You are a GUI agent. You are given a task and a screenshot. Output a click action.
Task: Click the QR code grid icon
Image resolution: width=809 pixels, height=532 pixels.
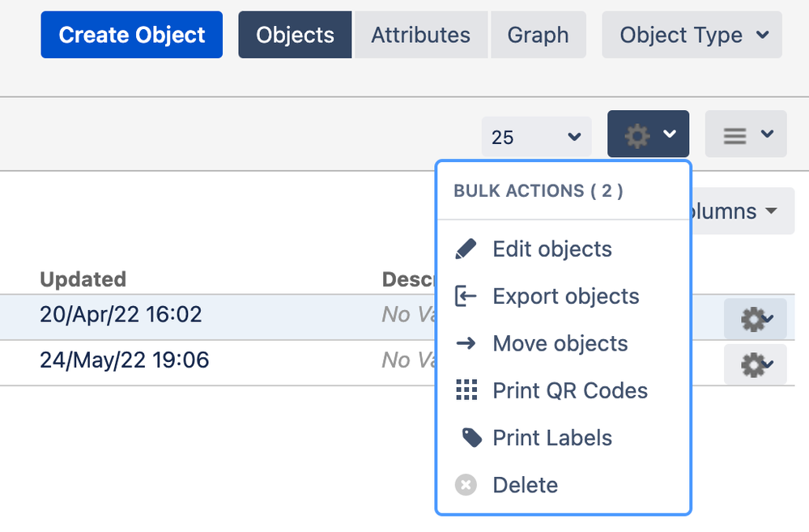(466, 390)
